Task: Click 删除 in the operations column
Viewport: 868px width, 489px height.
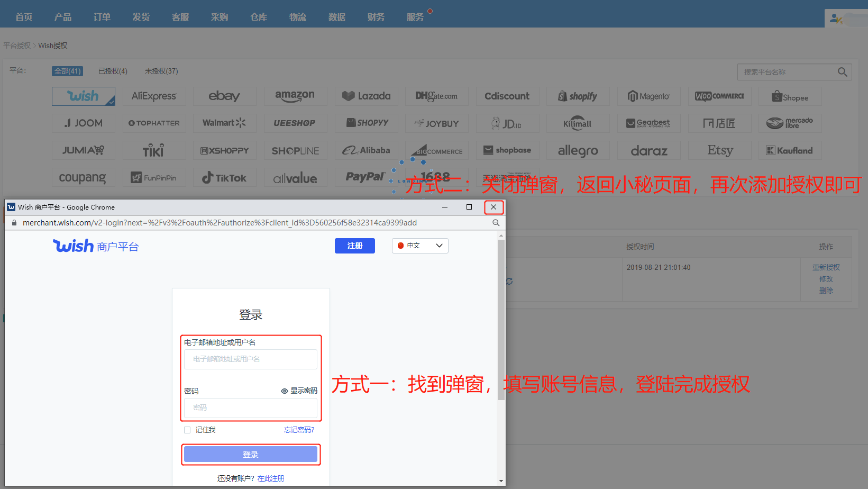Action: [826, 291]
